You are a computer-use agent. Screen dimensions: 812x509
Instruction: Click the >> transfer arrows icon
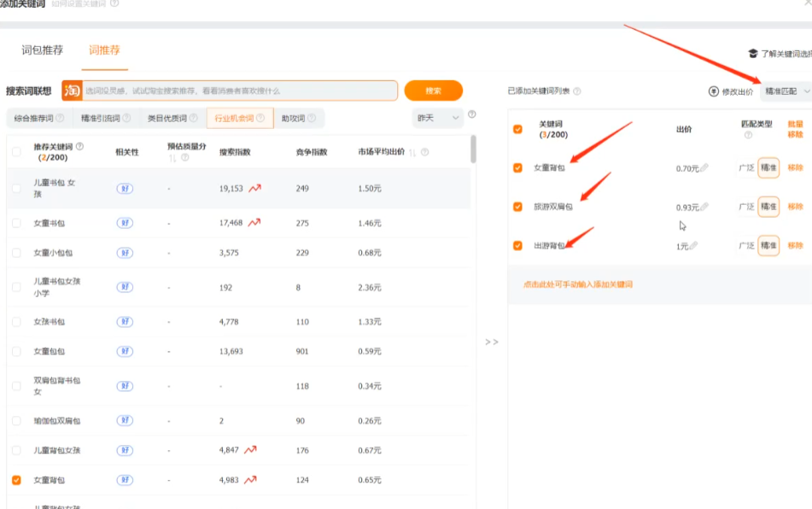coord(492,342)
